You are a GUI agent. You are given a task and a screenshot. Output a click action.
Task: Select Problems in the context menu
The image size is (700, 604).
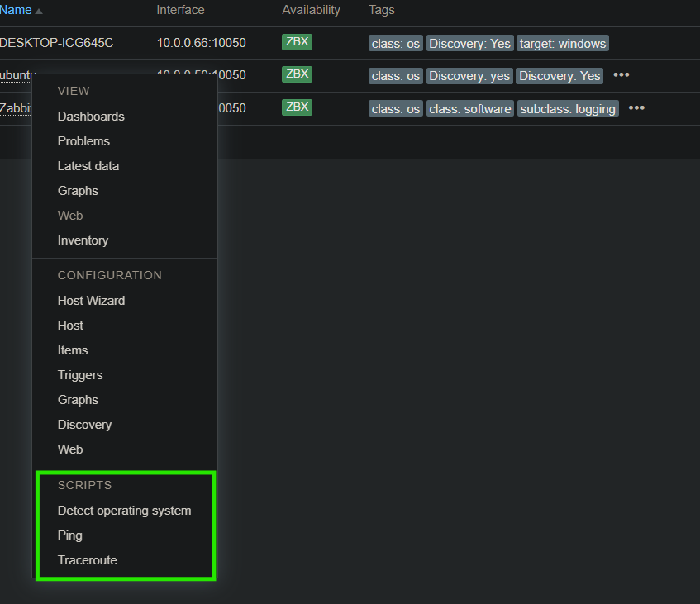[x=83, y=141]
